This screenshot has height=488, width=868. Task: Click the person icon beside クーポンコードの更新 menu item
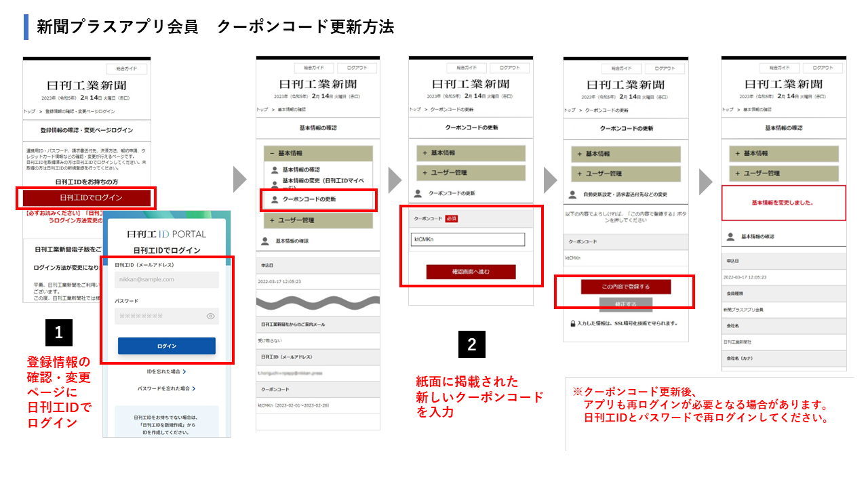pyautogui.click(x=275, y=199)
